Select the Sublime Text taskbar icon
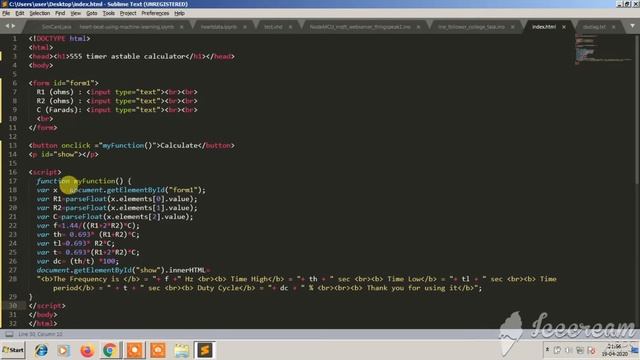The image size is (640, 360). (205, 350)
